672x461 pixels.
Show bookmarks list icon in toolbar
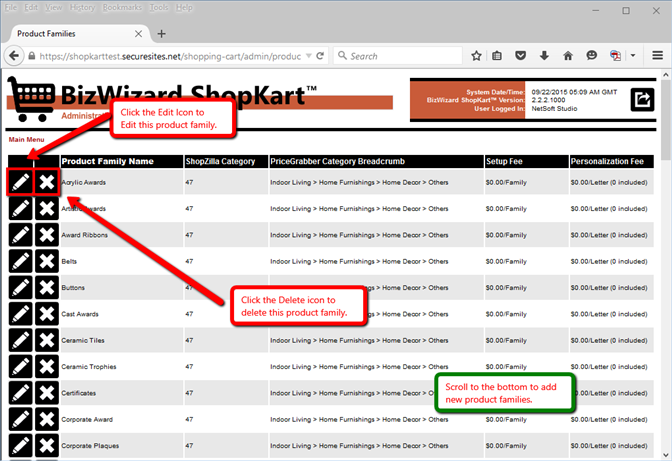tap(497, 56)
